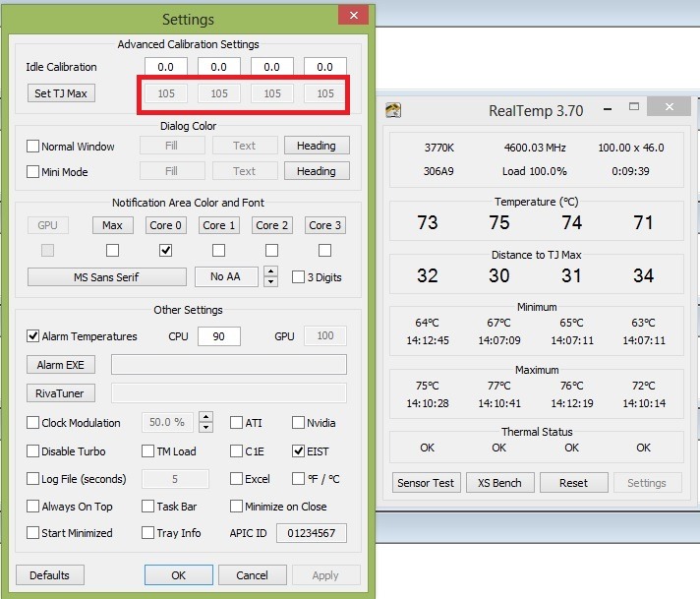Decrease Clock Modulation percentage stepper
The image size is (700, 599).
(205, 428)
